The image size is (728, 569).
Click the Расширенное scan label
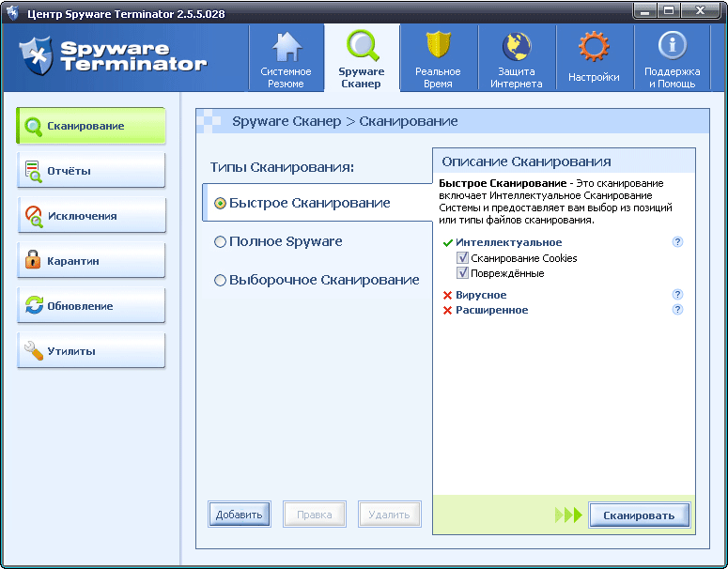point(491,310)
